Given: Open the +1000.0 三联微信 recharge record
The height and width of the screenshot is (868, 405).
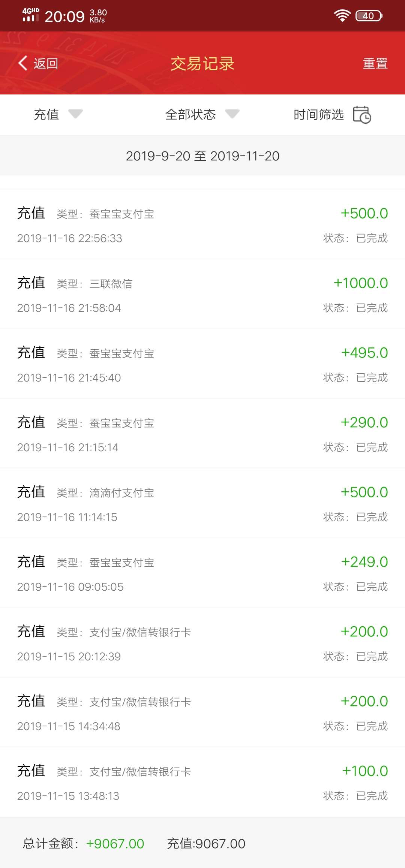Looking at the screenshot, I should tap(202, 294).
